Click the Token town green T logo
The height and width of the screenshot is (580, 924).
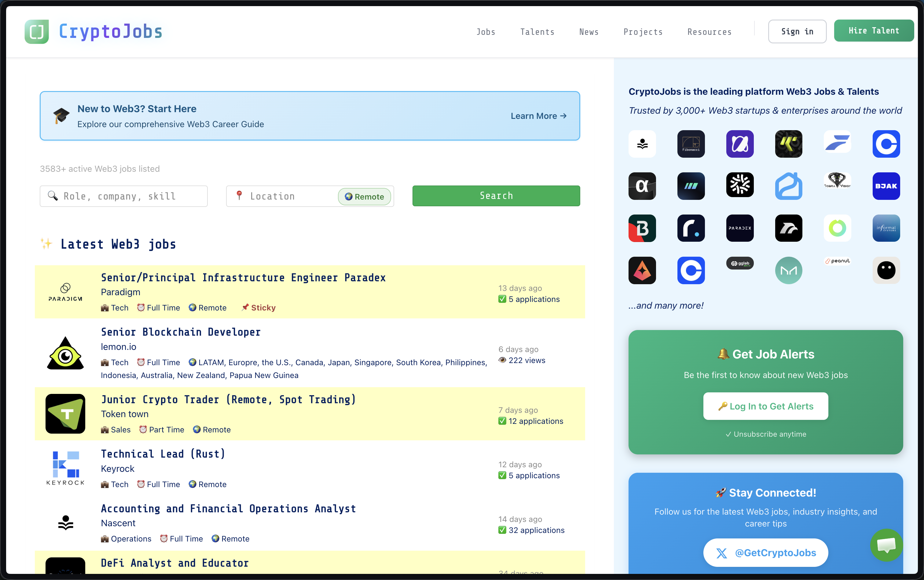[65, 414]
